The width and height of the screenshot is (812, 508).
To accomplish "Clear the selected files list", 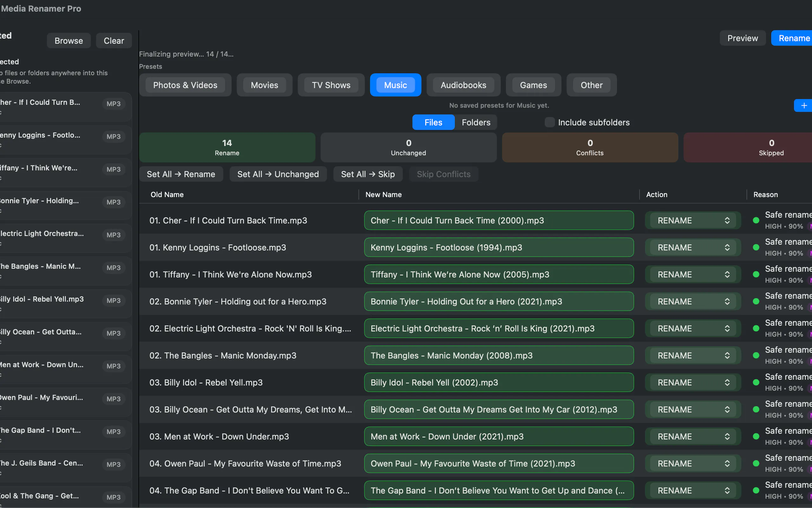I will coord(114,41).
